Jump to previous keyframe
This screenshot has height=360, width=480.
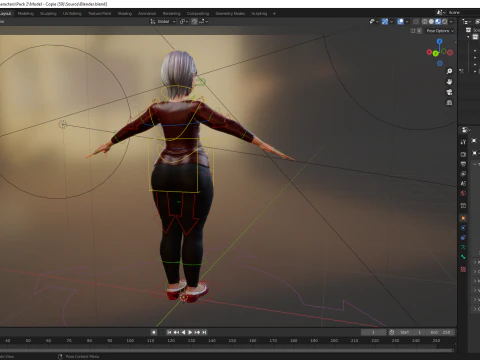point(176,332)
